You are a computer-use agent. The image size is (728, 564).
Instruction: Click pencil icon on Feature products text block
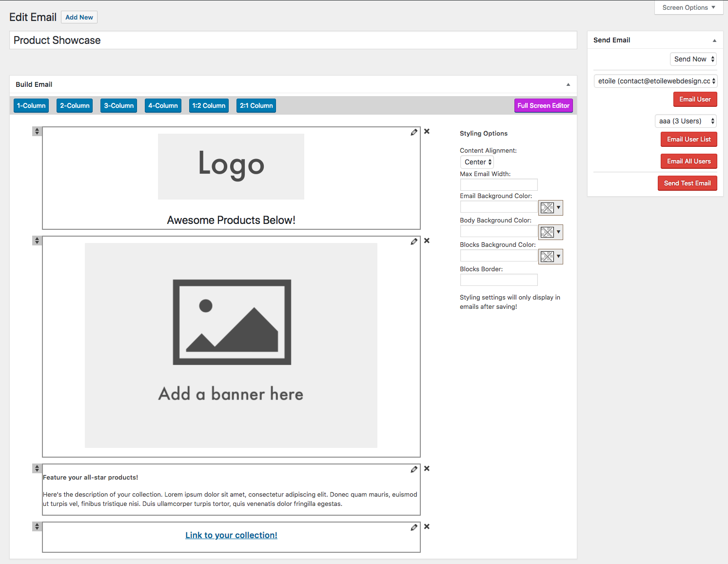(x=414, y=469)
